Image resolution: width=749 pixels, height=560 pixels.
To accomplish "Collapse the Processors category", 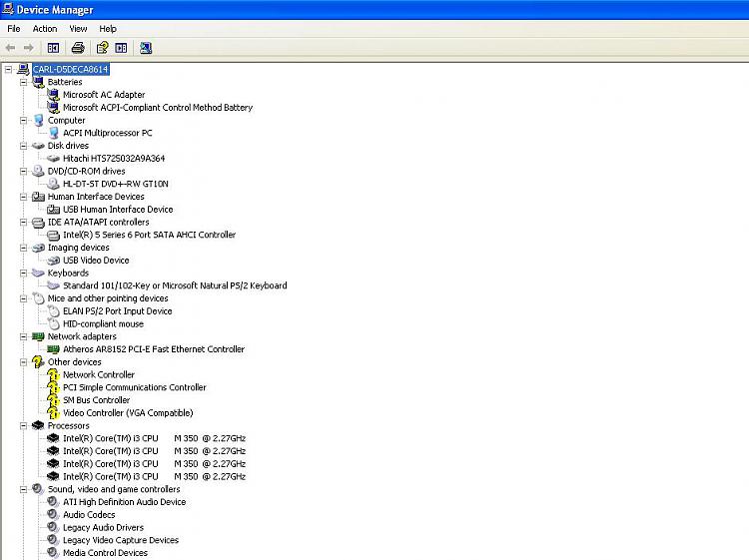I will coord(23,426).
